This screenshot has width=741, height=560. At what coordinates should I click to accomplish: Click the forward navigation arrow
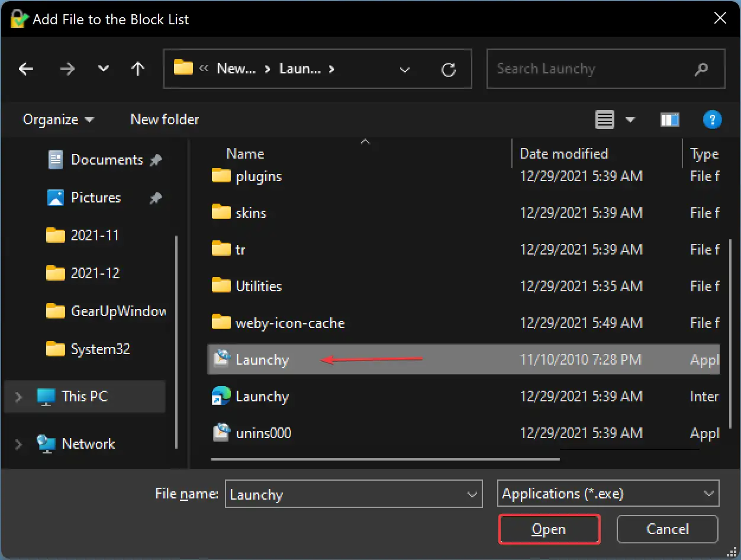[67, 69]
